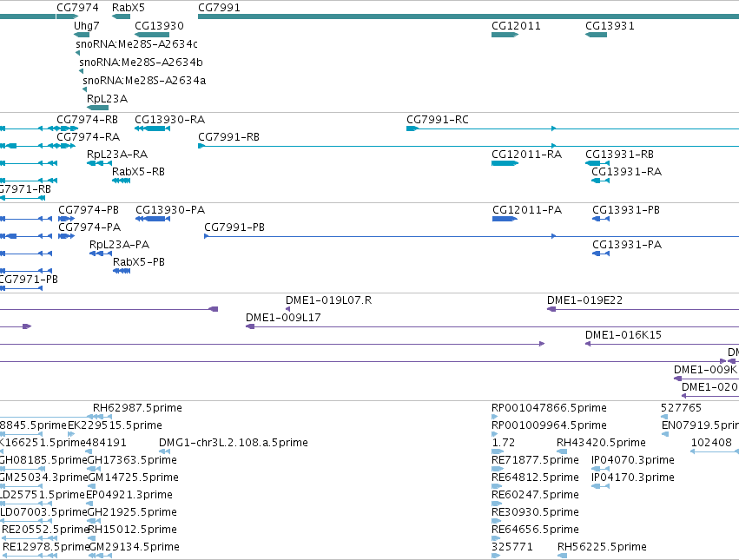Click the 527765 feature label
Screen dimensions: 739x560
pyautogui.click(x=681, y=408)
